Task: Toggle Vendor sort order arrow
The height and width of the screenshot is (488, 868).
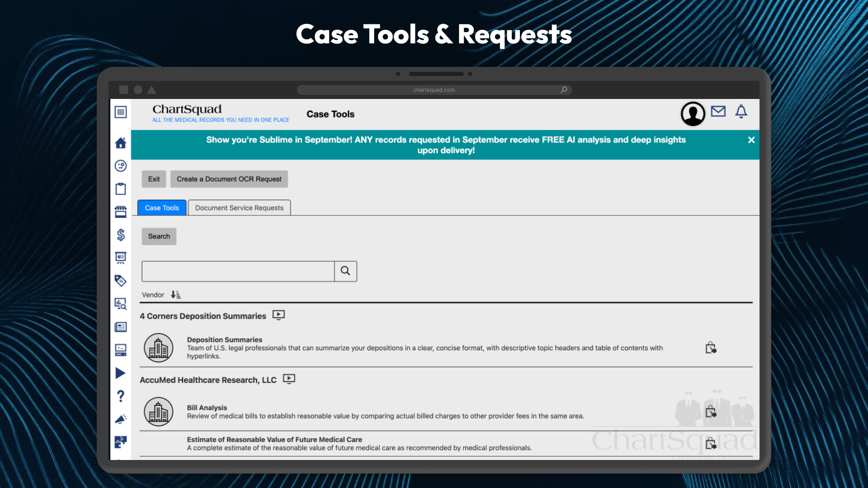Action: [x=175, y=295]
